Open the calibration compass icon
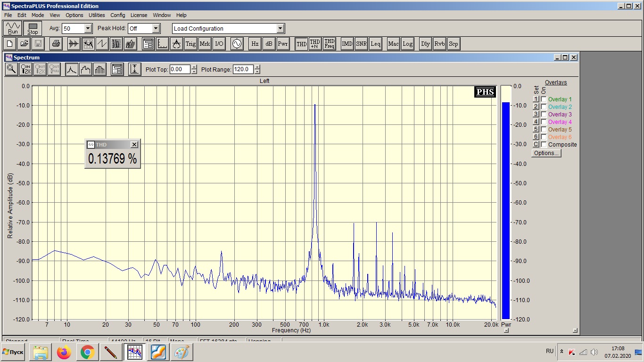 [x=176, y=44]
